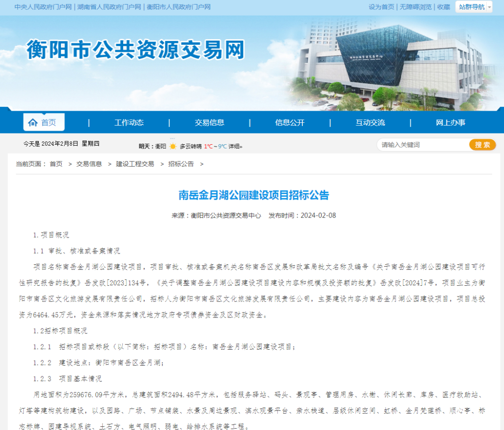
Task: Click article title 南岳金月湖公园建设项目招标公告
Action: (x=253, y=195)
